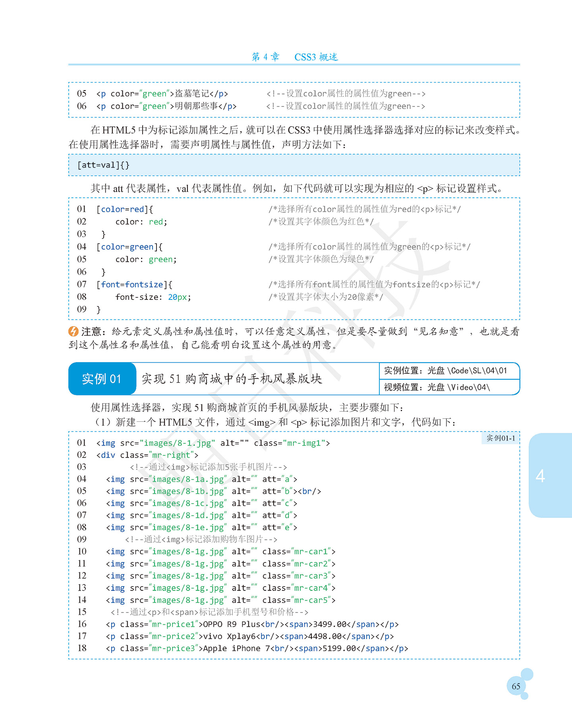
Task: Click the orange lightning note icon
Action: pos(73,331)
